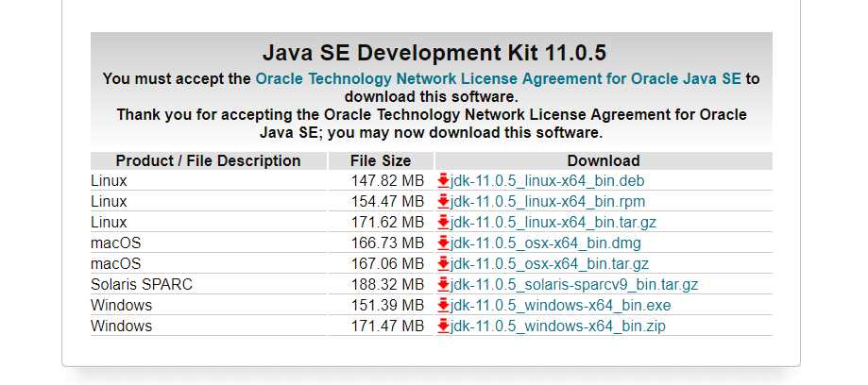Click the red arrow icon beside windows-x64_bin.exe
The height and width of the screenshot is (385, 868).
443,305
